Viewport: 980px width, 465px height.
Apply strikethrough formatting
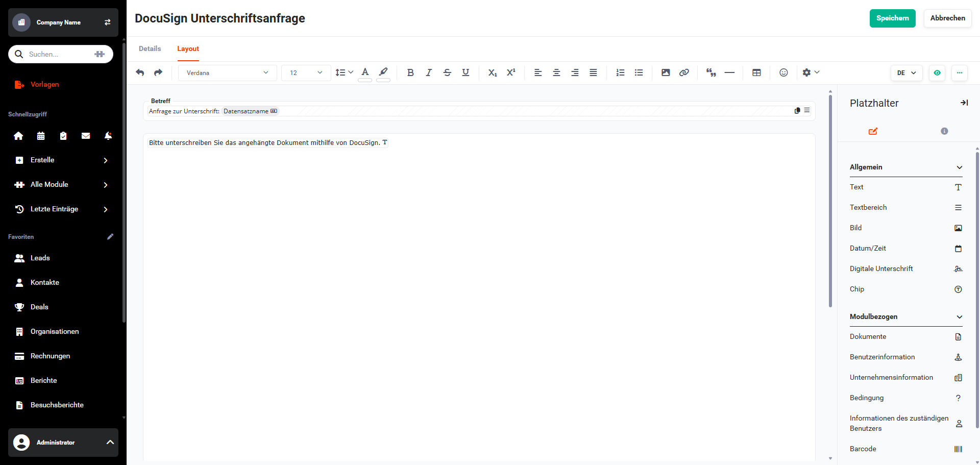coord(447,72)
